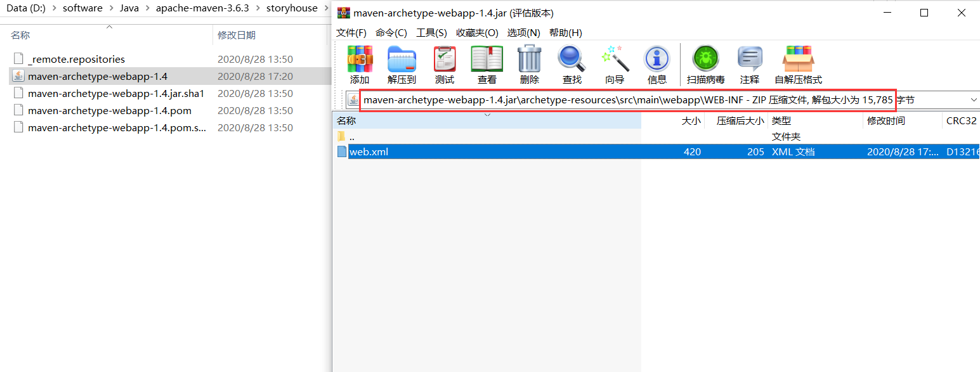Click the _remote.repositories file icon in Explorer
This screenshot has height=372, width=980.
point(18,59)
